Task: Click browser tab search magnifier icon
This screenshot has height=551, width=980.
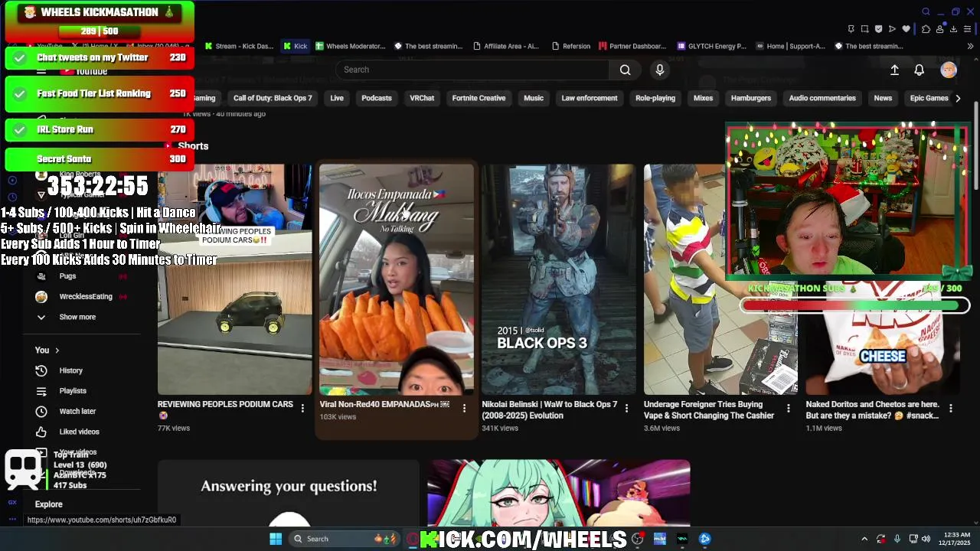Action: point(926,11)
